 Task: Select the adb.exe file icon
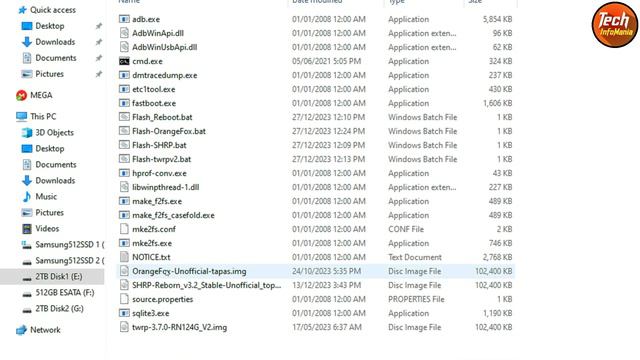(x=124, y=19)
